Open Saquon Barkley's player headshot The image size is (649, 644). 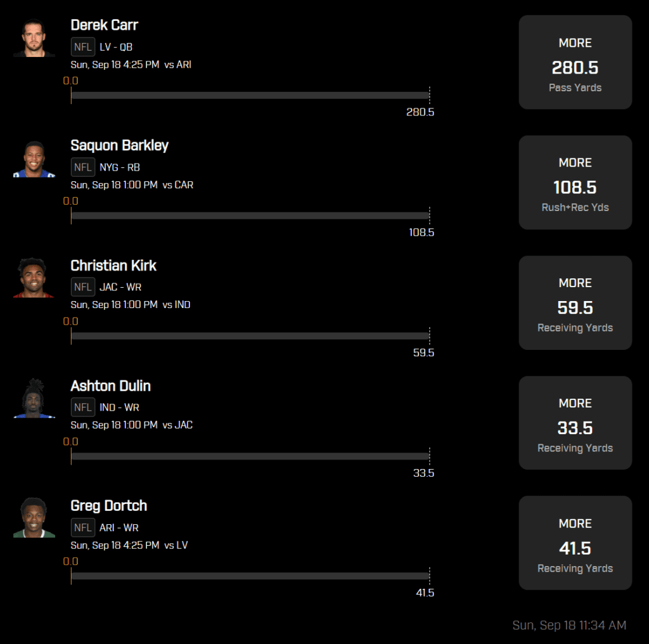pyautogui.click(x=34, y=158)
